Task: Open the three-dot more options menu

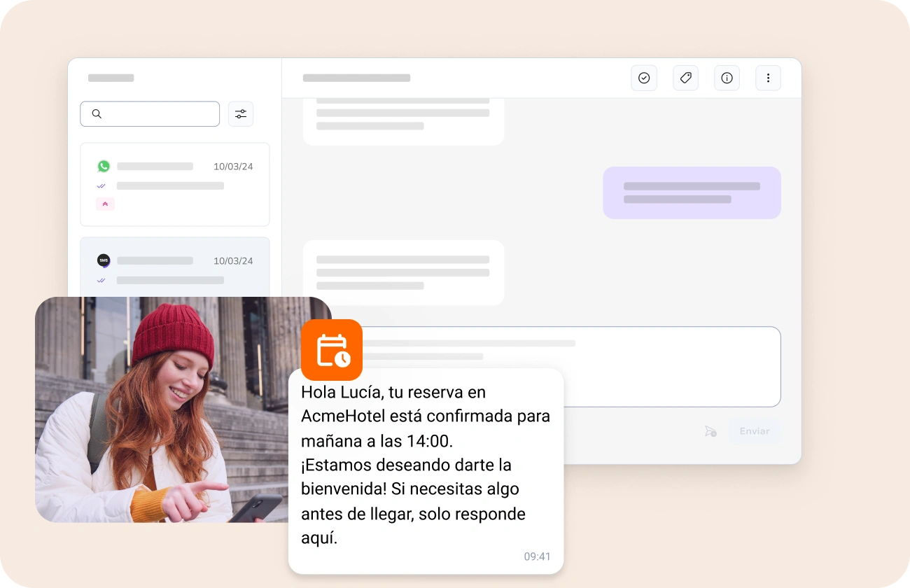Action: click(x=768, y=78)
